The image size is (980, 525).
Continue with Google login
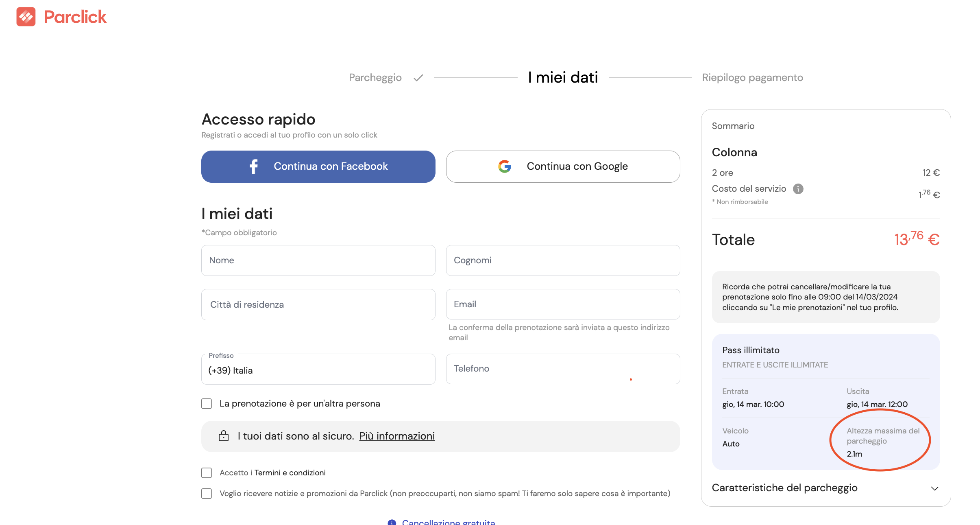[x=563, y=166]
